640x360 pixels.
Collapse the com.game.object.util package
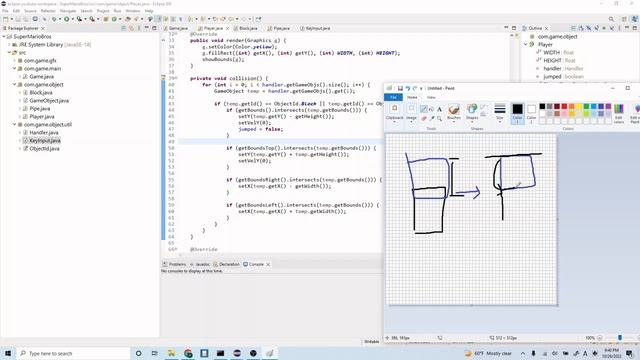click(x=14, y=124)
